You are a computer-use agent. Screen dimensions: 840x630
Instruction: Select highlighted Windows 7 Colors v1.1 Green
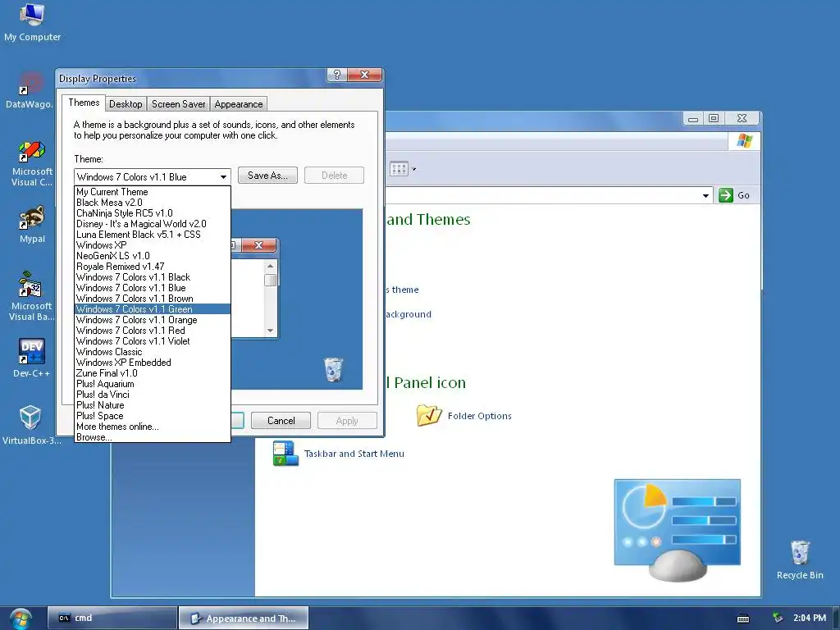tap(153, 309)
